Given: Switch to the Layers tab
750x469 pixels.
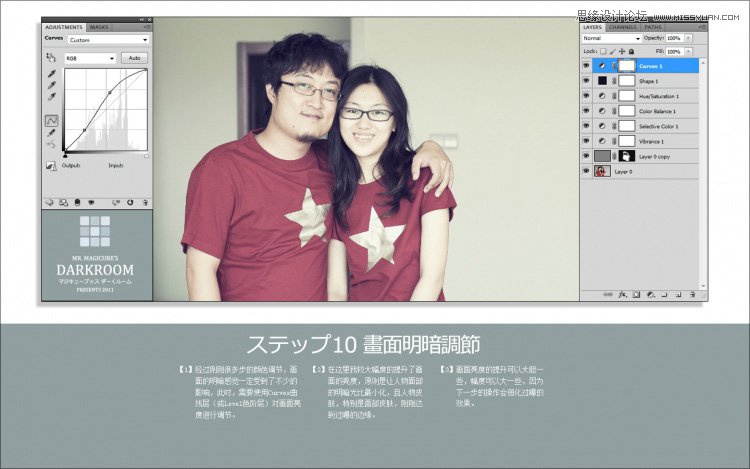Looking at the screenshot, I should (x=593, y=27).
